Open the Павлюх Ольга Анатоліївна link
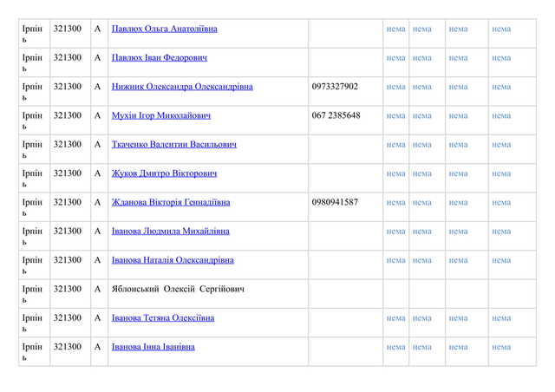The height and width of the screenshot is (392, 555). tap(164, 29)
